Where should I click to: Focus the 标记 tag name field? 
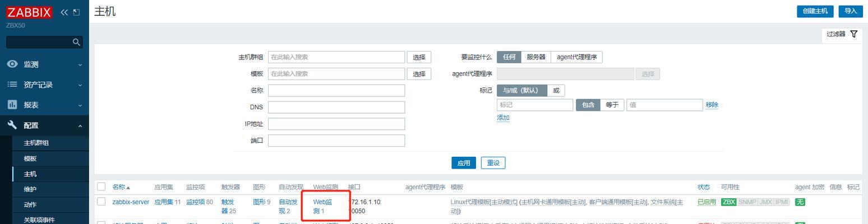click(535, 105)
